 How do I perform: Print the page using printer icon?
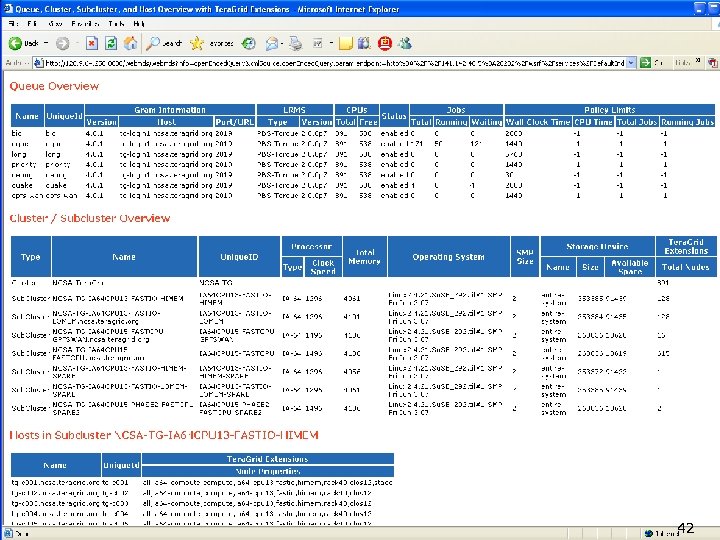(296, 44)
